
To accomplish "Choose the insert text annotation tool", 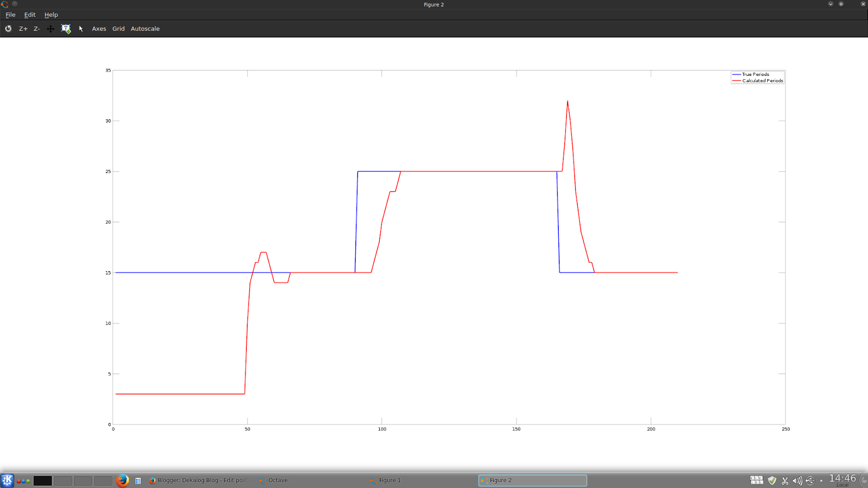I will [65, 29].
